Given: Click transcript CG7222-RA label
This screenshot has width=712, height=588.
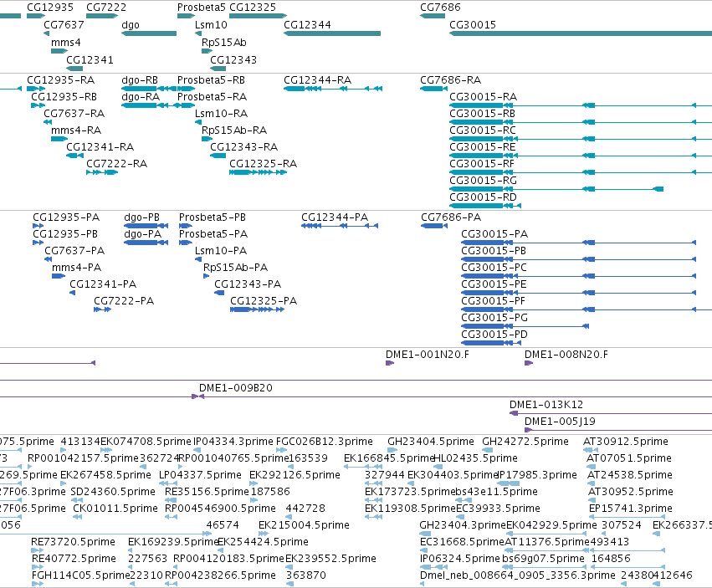Looking at the screenshot, I should (x=116, y=164).
